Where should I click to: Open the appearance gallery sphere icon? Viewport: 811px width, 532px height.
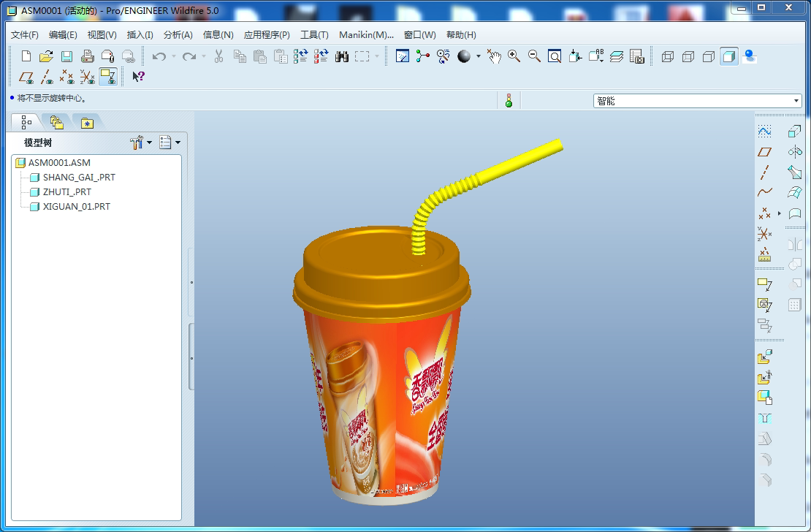coord(464,56)
